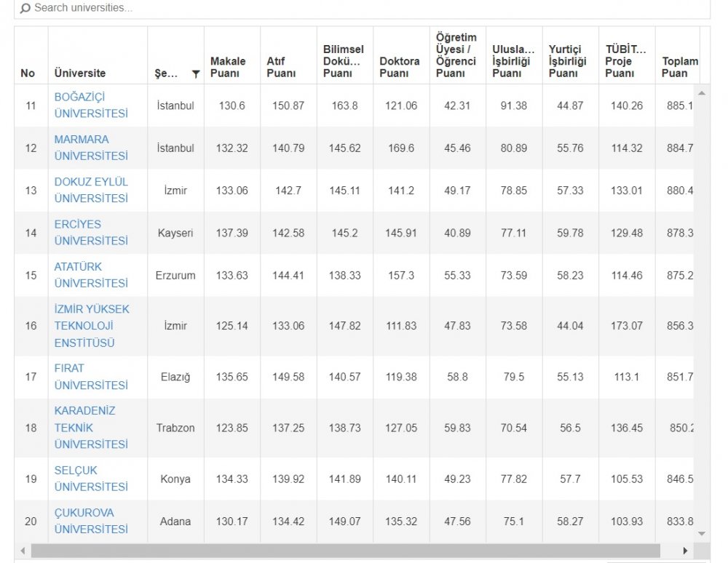Sort by Makale Puanı column header

228,67
